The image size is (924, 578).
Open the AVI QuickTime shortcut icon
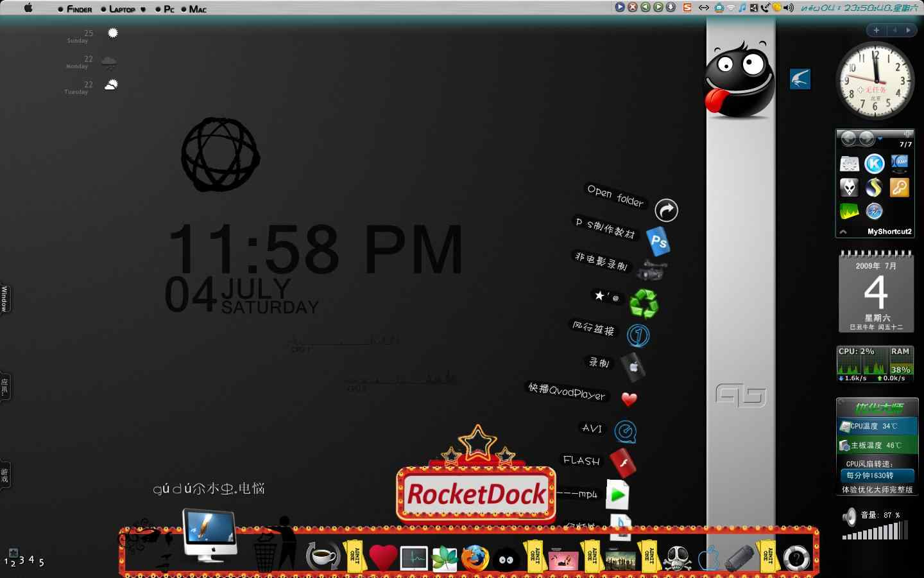click(625, 432)
